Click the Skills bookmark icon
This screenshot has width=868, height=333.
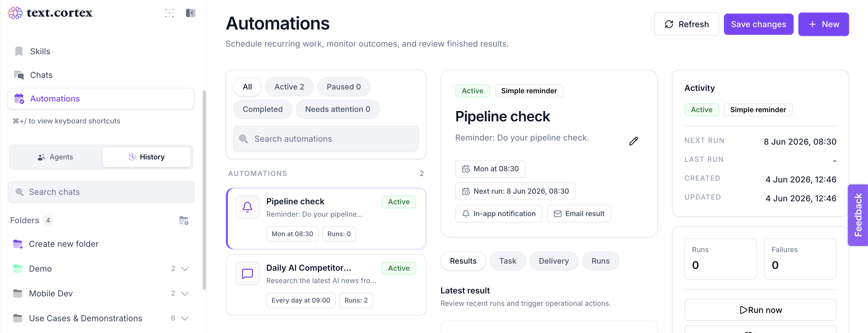19,51
